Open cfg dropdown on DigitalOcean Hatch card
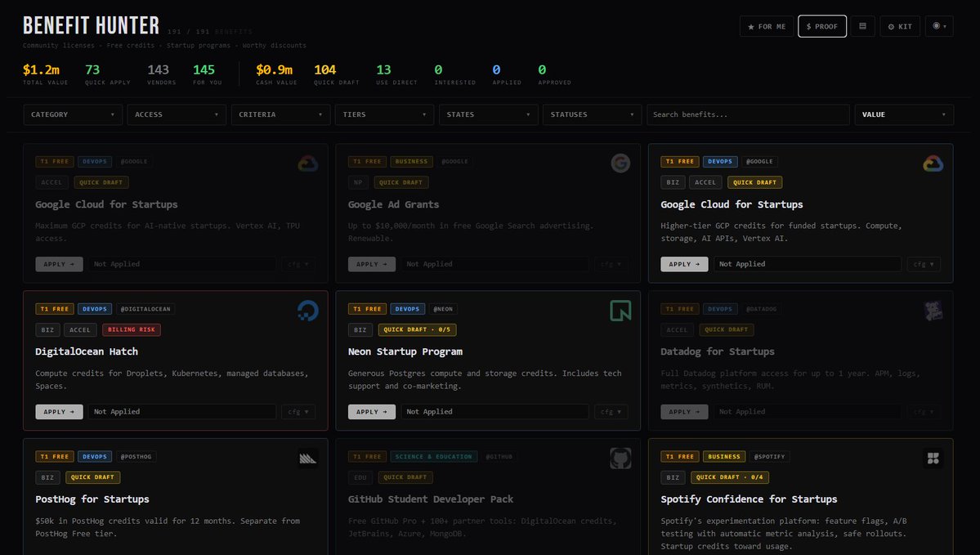This screenshot has height=555, width=980. pyautogui.click(x=298, y=411)
